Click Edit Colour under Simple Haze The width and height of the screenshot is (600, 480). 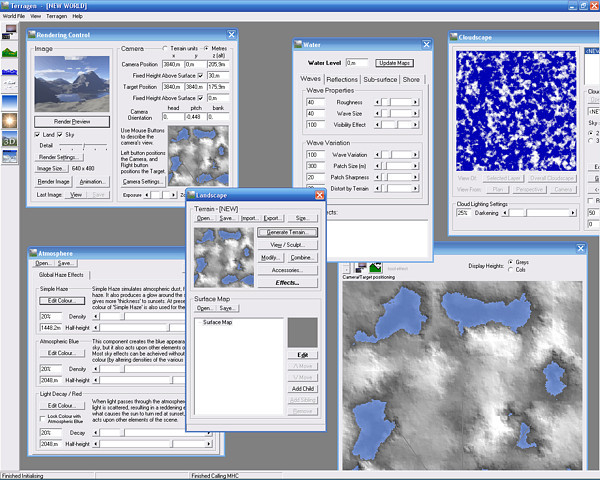62,301
